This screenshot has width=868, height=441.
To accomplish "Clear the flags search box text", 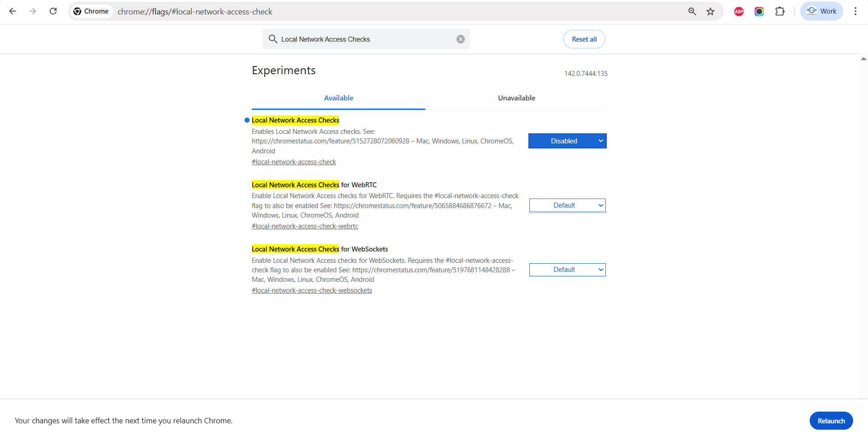I will tap(460, 39).
